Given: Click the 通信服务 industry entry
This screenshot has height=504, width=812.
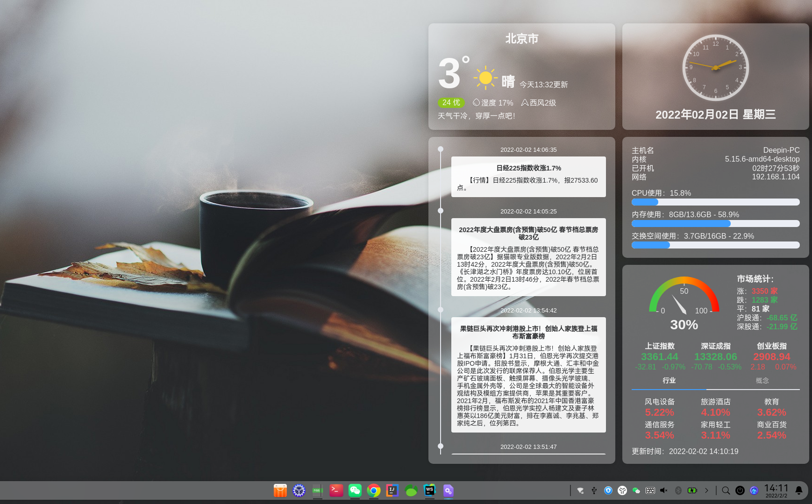Looking at the screenshot, I should coord(660,431).
